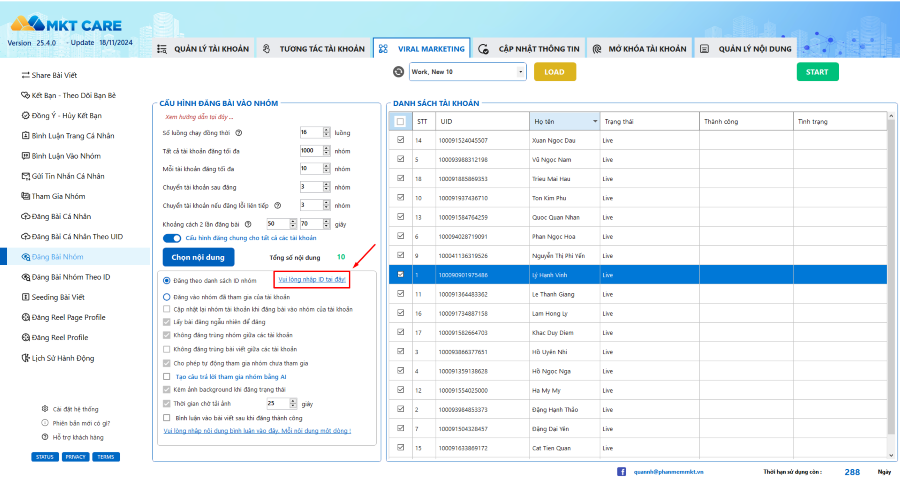Select Đăng vào nhóm đã tham gia radio option

click(x=167, y=297)
